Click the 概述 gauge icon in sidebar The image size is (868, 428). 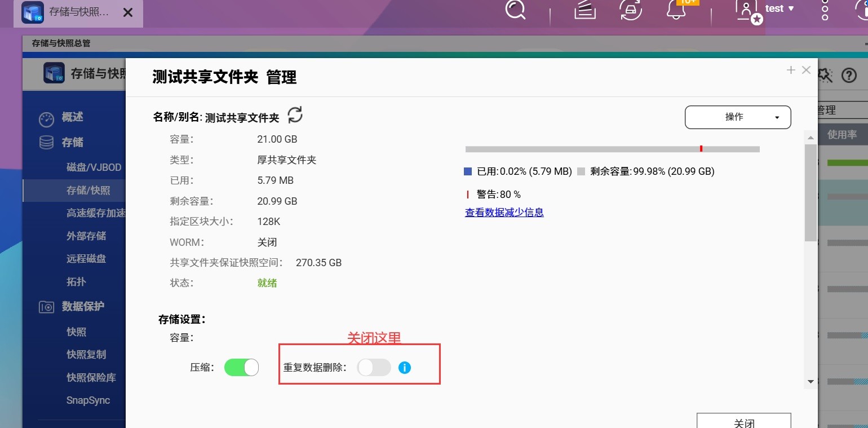pyautogui.click(x=46, y=119)
